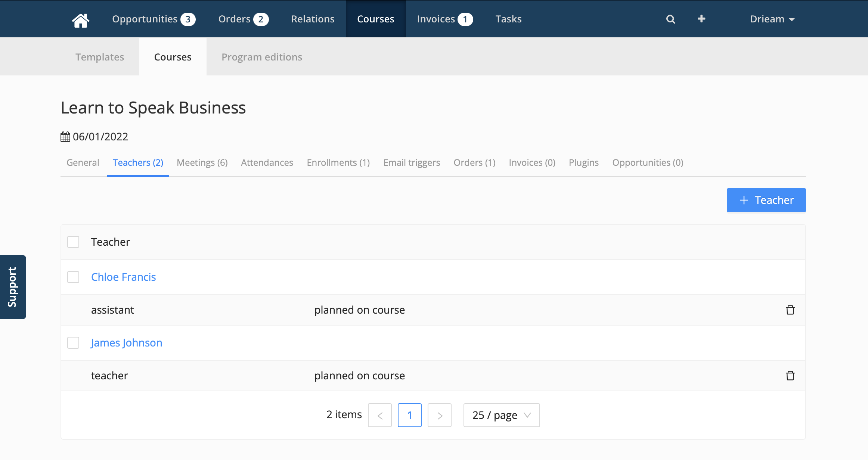
Task: Open the Opportunities (0) course tab
Action: [648, 162]
